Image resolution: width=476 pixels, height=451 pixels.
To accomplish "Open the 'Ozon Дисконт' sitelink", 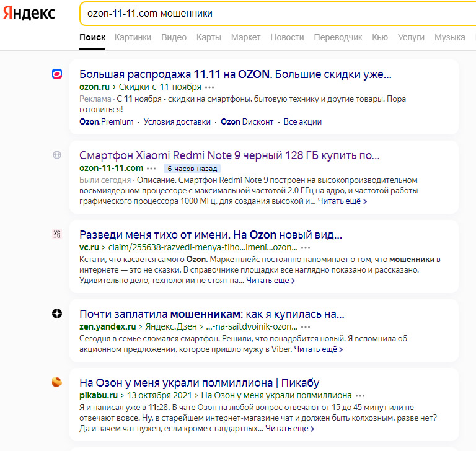I will (247, 121).
